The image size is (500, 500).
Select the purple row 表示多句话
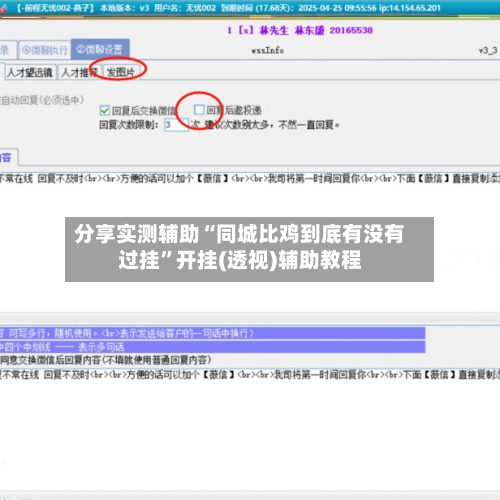212,347
